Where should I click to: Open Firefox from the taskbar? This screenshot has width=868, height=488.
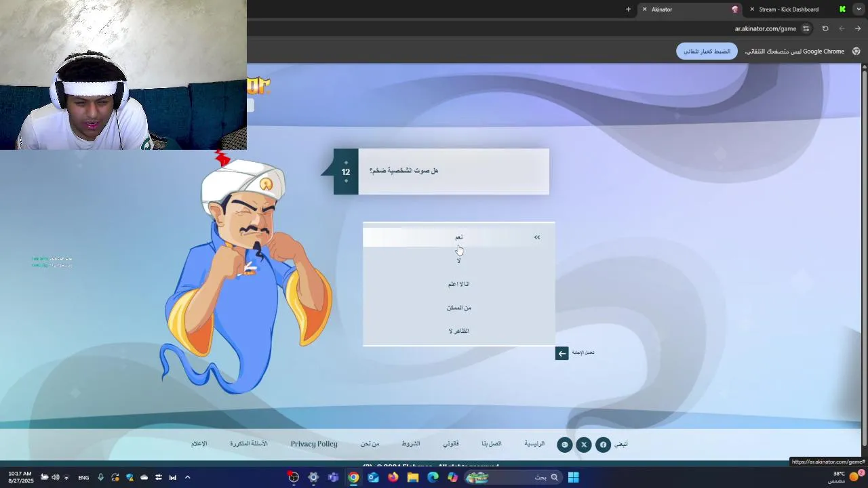point(393,477)
